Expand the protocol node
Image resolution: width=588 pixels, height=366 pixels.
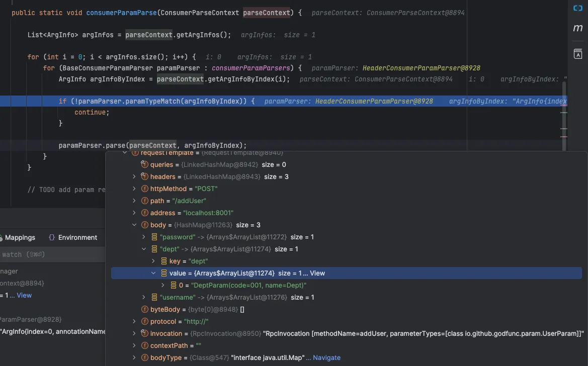pyautogui.click(x=134, y=321)
